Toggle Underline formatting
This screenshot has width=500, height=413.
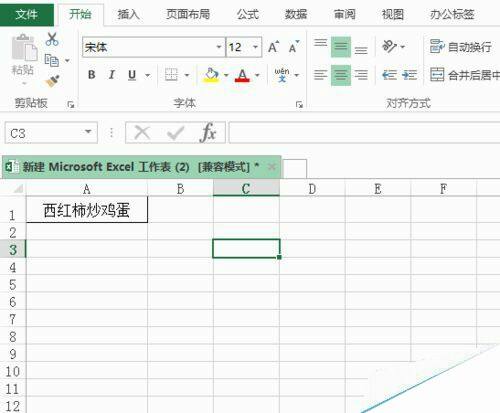132,75
